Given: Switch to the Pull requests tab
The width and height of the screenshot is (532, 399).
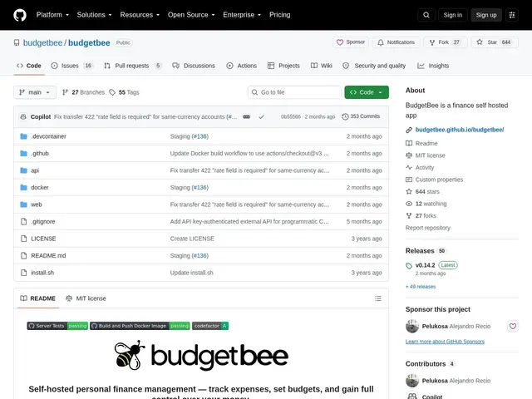Looking at the screenshot, I should point(133,66).
